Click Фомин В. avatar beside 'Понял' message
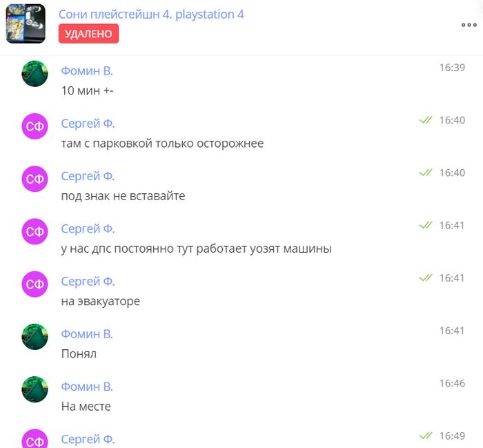The width and height of the screenshot is (483, 448). (34, 337)
